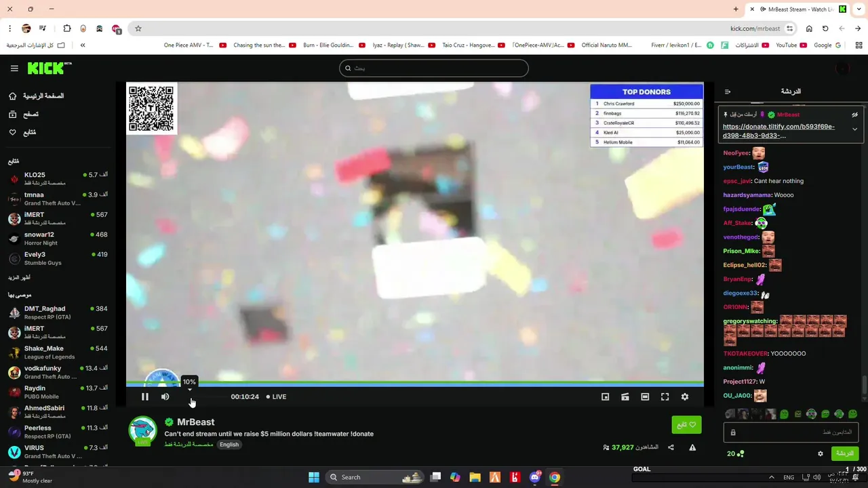
Task: Open DMT_Raghad recommended channel
Action: (58, 312)
